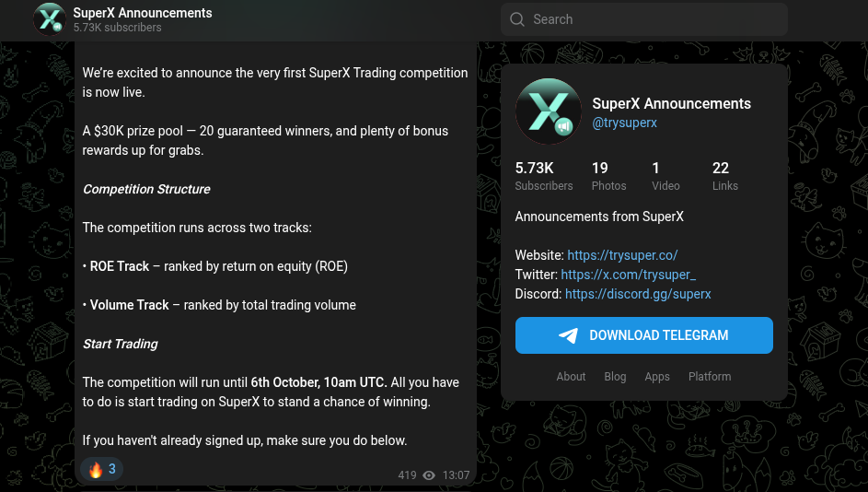This screenshot has width=868, height=492.
Task: Click the fire reaction emoji
Action: pyautogui.click(x=96, y=469)
